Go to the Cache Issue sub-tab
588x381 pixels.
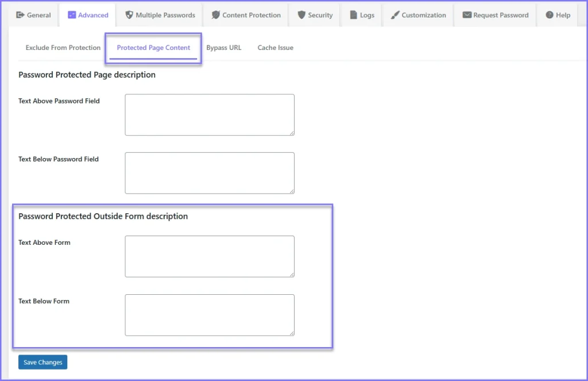275,48
